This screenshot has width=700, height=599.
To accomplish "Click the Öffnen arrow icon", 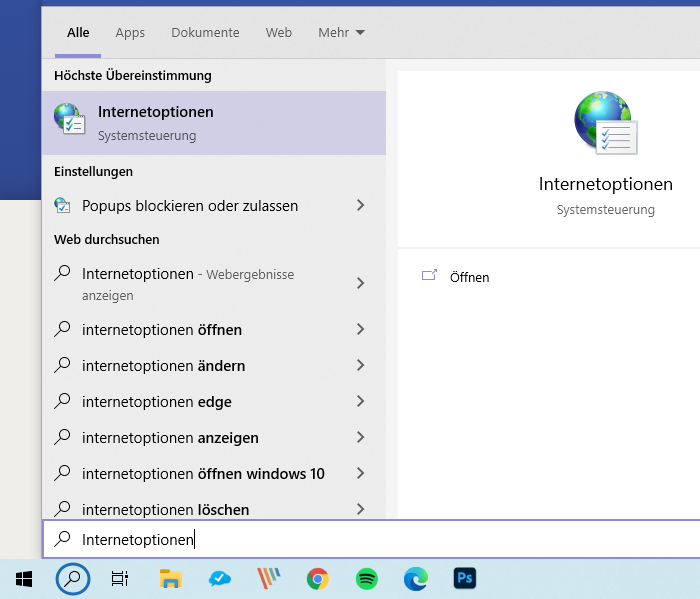I will (429, 275).
